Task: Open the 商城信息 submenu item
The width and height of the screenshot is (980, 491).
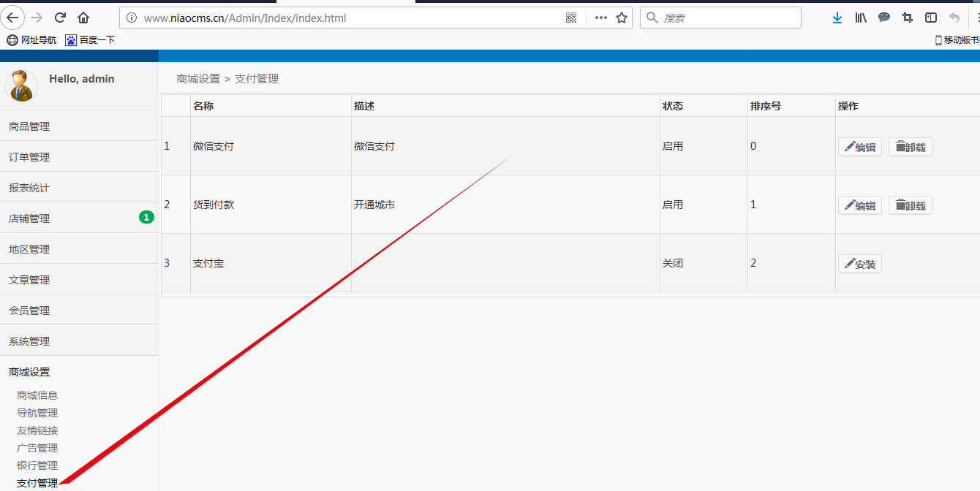Action: pos(37,395)
